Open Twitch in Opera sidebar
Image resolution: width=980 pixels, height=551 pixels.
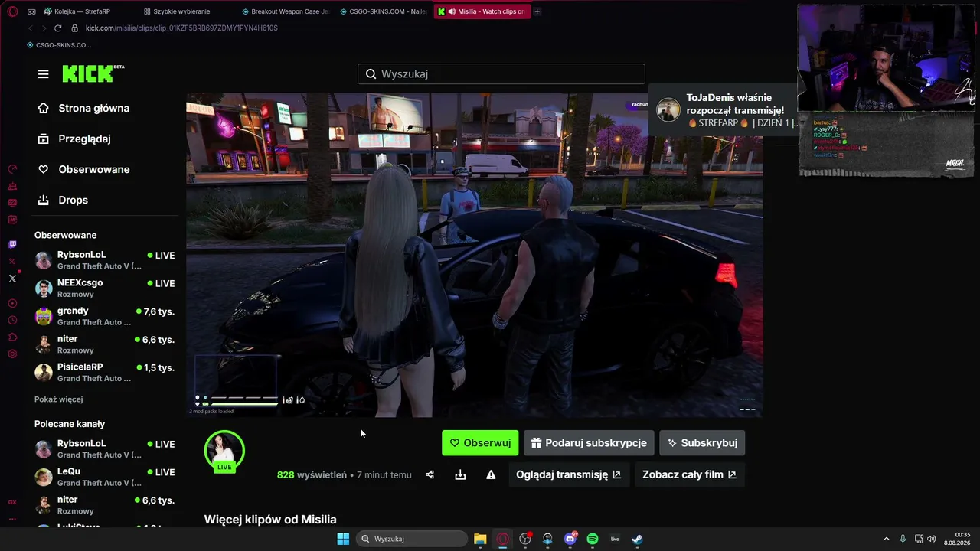pos(12,245)
